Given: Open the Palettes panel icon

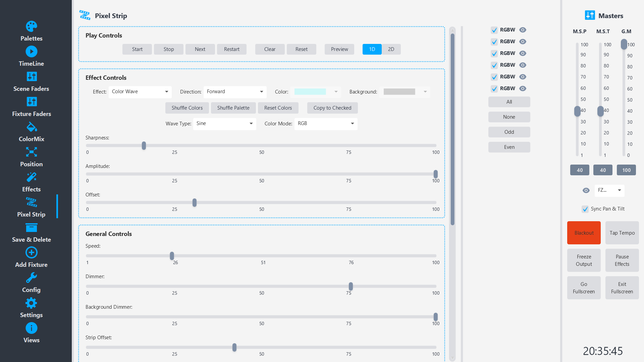Looking at the screenshot, I should tap(31, 26).
